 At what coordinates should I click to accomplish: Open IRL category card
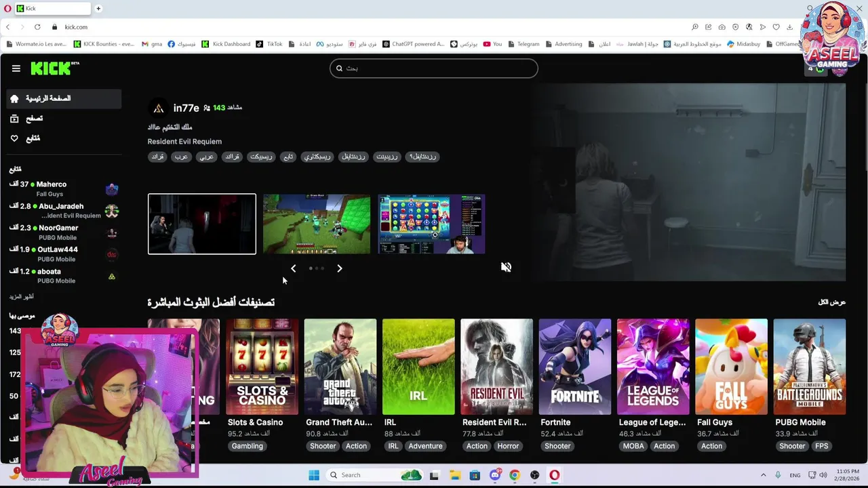[x=418, y=367]
